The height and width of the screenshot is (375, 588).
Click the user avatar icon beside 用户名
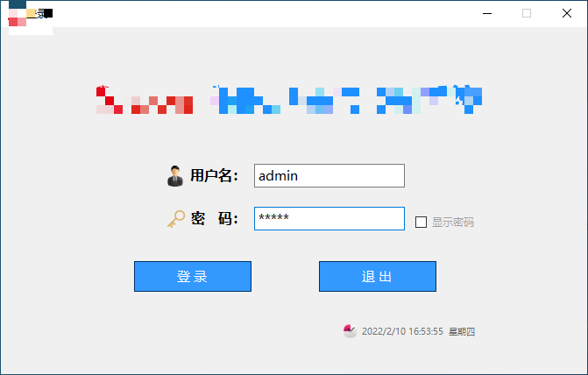[x=175, y=176]
